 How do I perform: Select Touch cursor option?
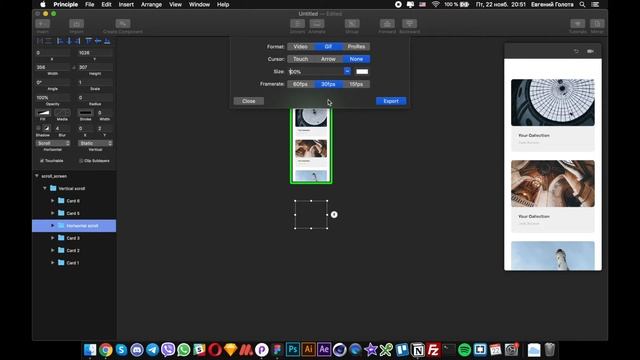[x=300, y=59]
